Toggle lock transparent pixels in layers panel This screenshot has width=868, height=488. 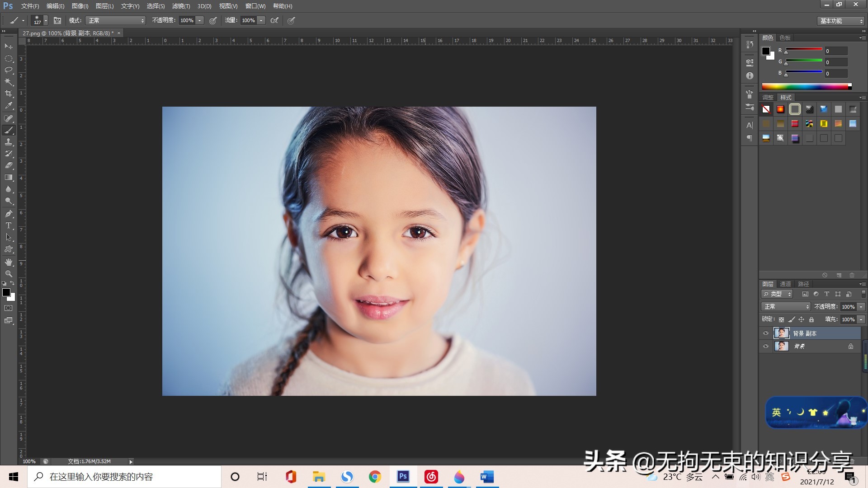tap(781, 319)
